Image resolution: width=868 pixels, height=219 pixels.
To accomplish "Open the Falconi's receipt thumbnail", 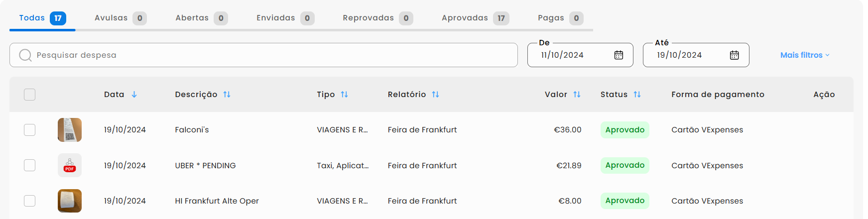I will click(70, 130).
